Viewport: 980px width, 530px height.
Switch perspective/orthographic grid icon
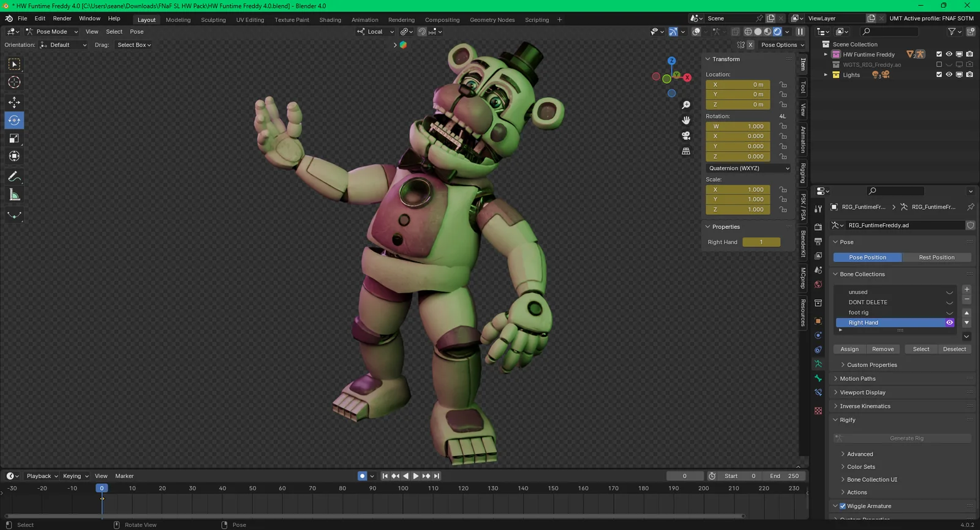(686, 151)
